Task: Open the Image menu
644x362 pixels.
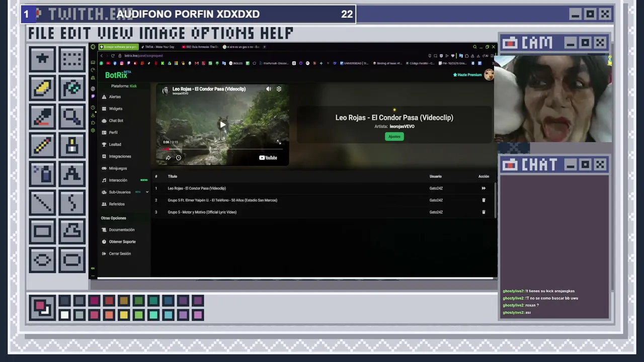Action: [162, 33]
